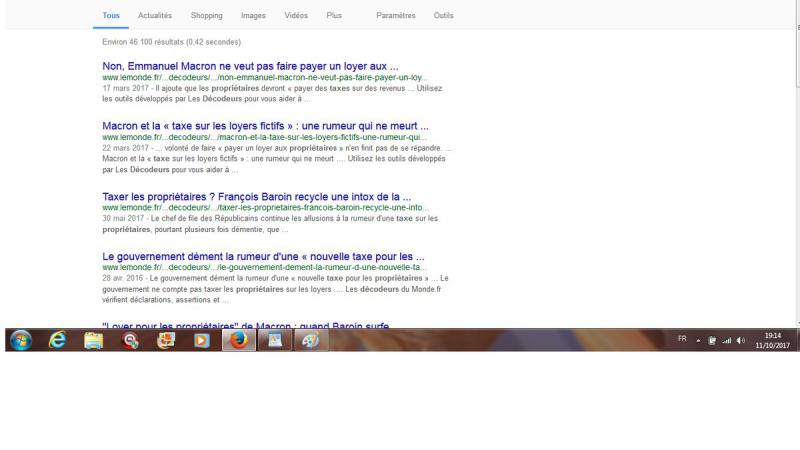Open the Plus dropdown menu
Image resolution: width=800 pixels, height=450 pixels.
click(x=334, y=15)
